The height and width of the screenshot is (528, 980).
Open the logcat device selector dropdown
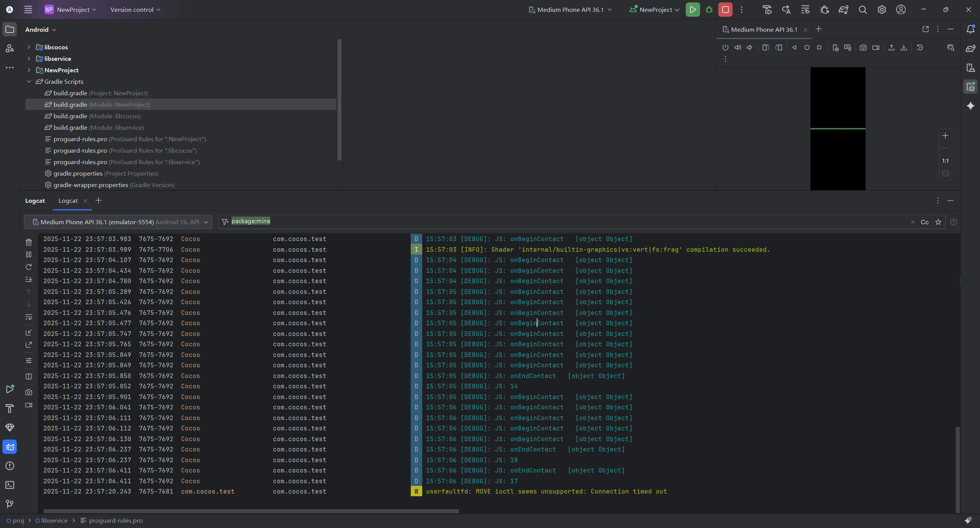118,222
